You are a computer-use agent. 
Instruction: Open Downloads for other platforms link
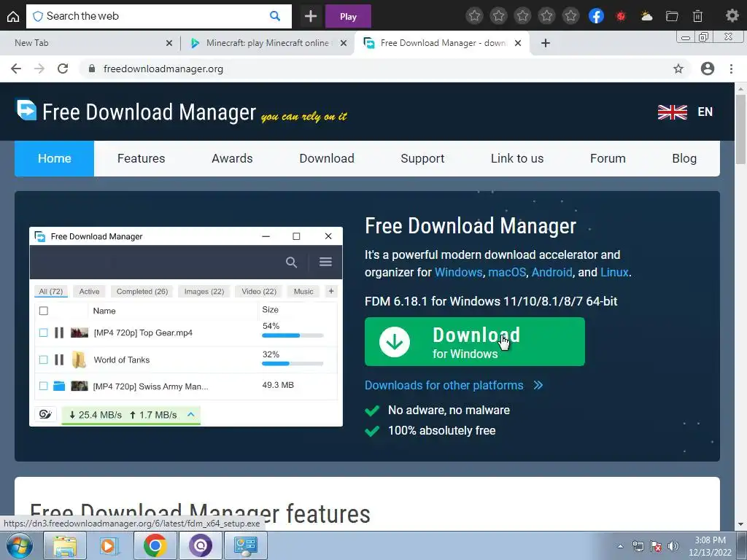point(454,385)
